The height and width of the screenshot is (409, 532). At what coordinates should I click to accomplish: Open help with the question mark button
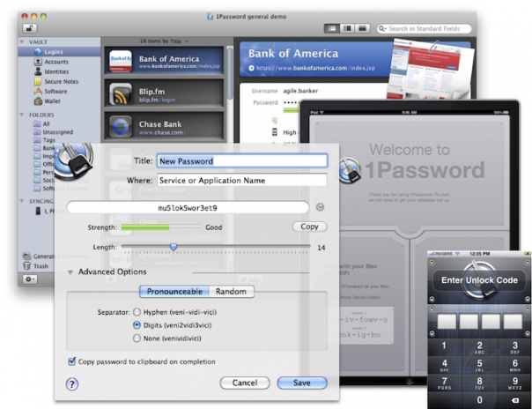point(72,384)
